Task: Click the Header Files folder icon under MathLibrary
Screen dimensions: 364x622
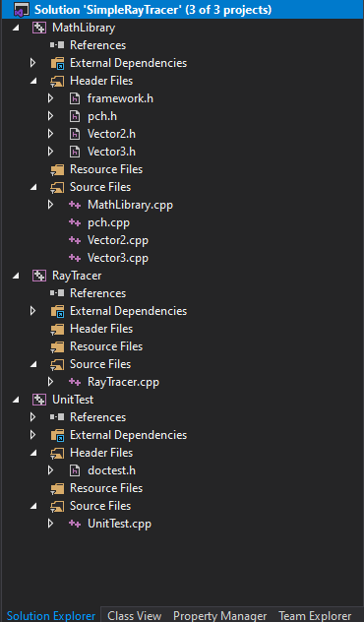Action: tap(57, 81)
